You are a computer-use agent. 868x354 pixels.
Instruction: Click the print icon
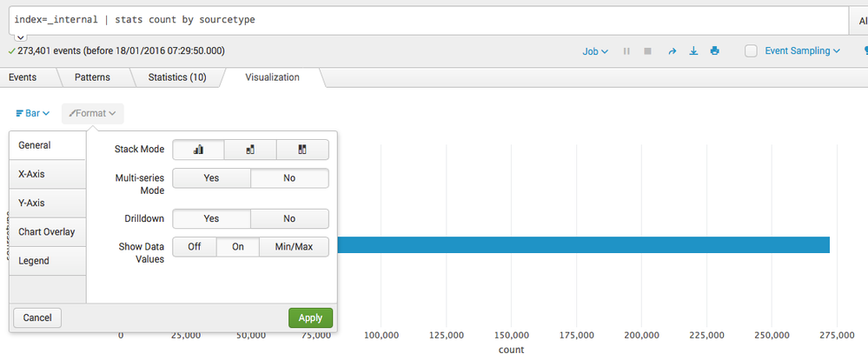click(x=714, y=51)
